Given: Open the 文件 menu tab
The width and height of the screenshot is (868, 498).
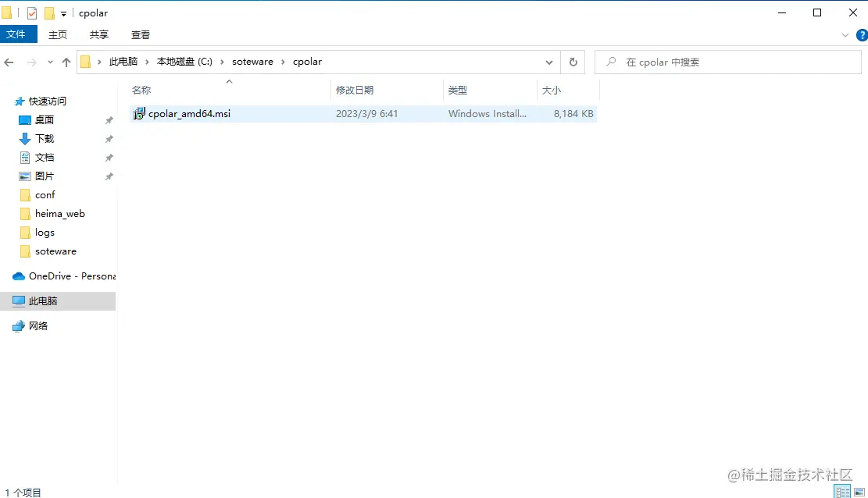Looking at the screenshot, I should pos(16,34).
